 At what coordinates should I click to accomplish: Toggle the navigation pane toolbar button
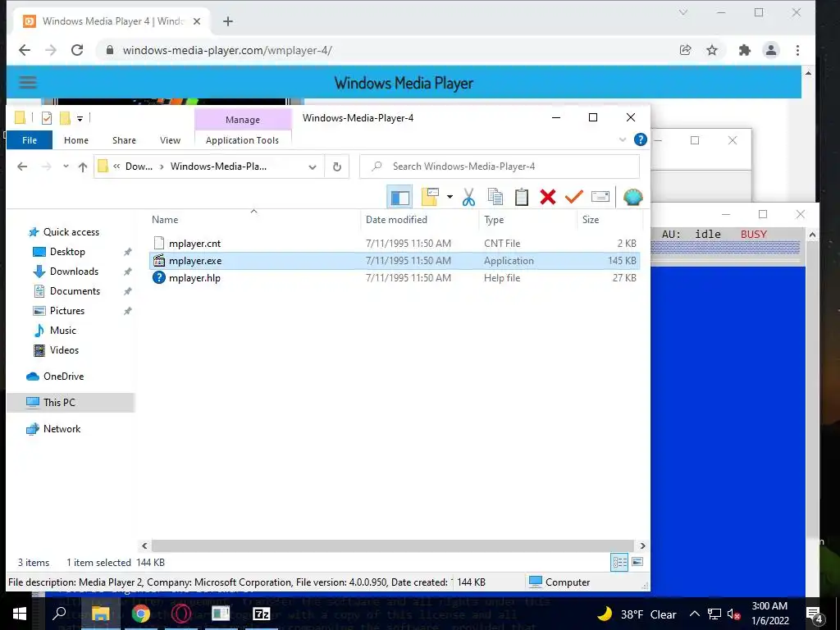399,197
